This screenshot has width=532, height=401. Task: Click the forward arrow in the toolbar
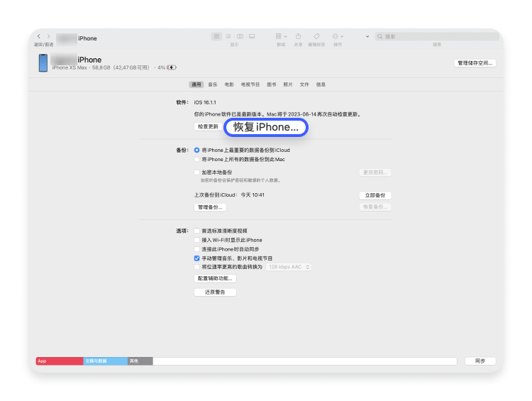tap(48, 36)
